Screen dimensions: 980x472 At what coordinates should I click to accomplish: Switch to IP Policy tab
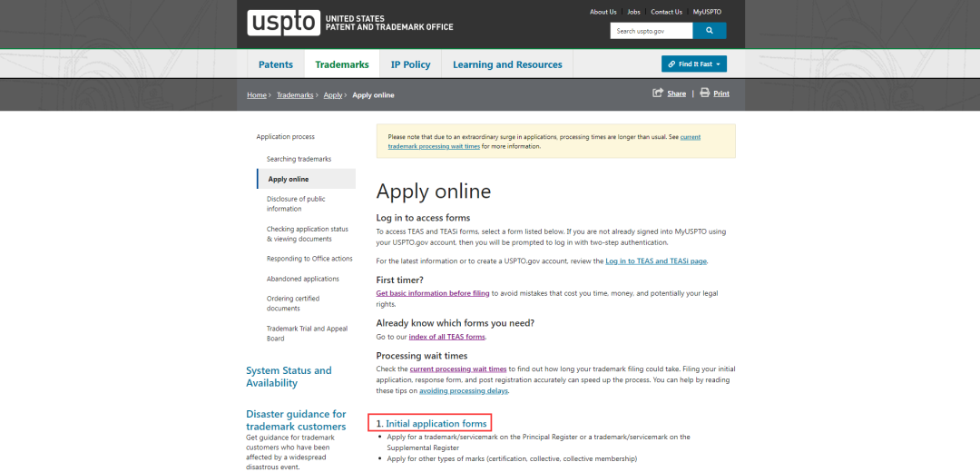(410, 64)
